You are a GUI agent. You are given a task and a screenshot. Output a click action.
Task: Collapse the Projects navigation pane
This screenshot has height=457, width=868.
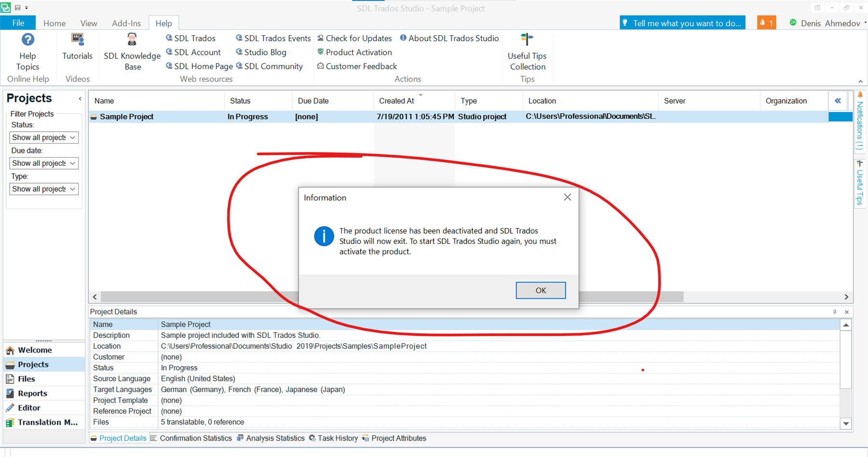[x=80, y=99]
